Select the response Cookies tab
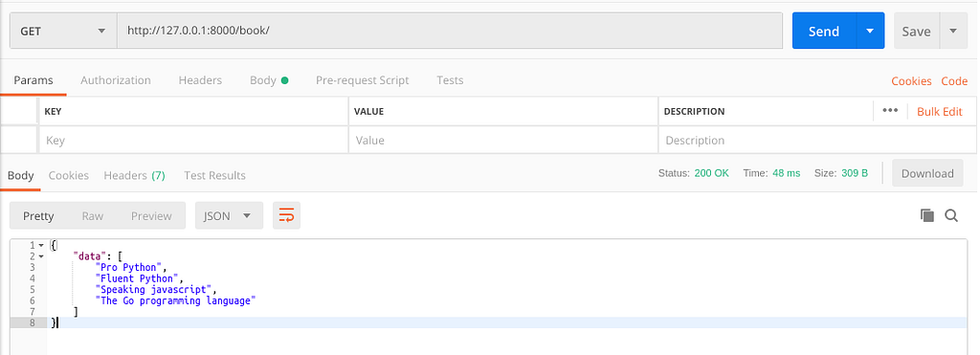The width and height of the screenshot is (980, 355). coord(69,176)
